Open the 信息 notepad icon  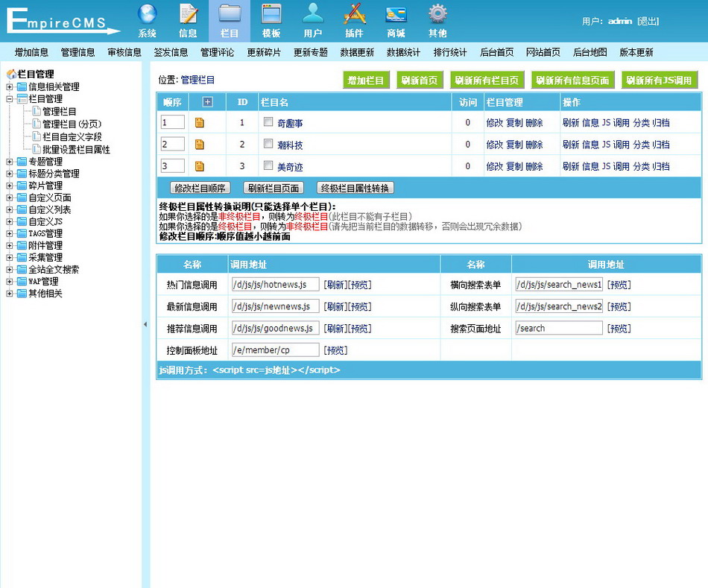click(189, 14)
